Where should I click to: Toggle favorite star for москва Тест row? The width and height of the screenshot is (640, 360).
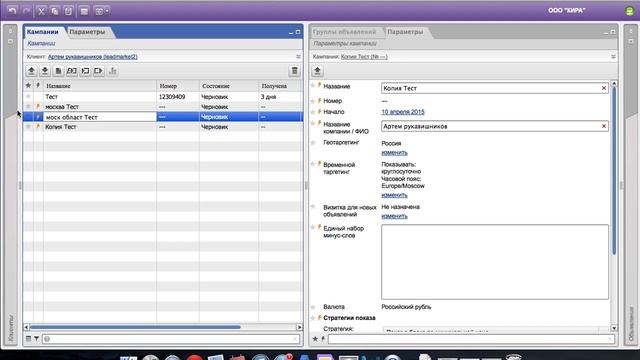[28, 107]
